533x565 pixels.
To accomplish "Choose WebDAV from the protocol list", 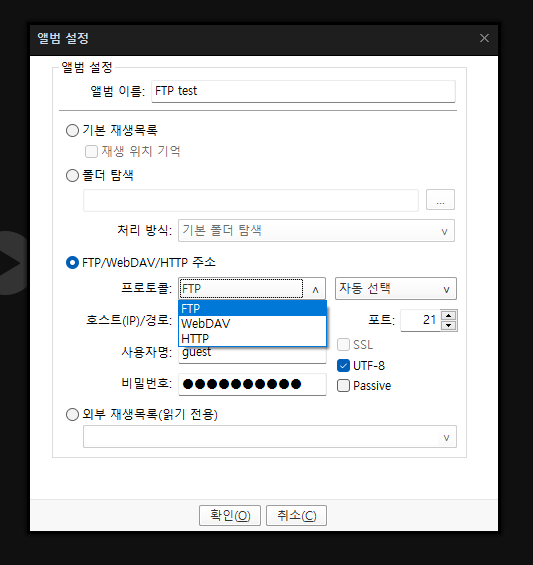I will coord(252,324).
